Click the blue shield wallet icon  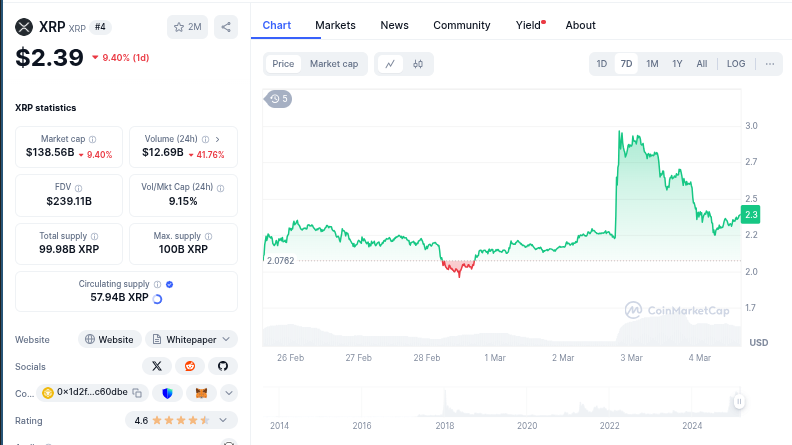coord(167,393)
